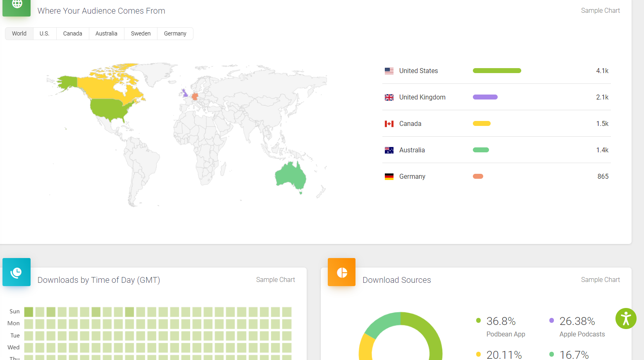Click the United Kingdom flag icon

pyautogui.click(x=389, y=97)
